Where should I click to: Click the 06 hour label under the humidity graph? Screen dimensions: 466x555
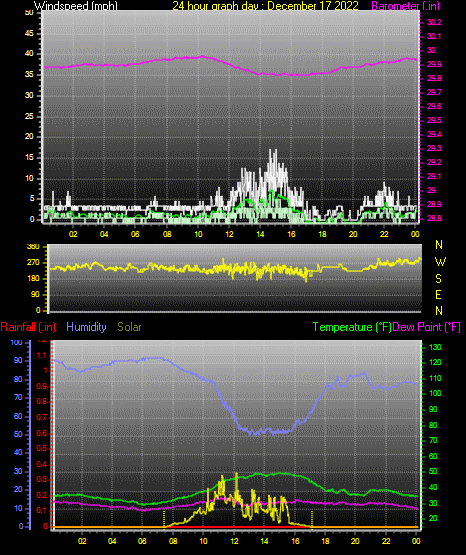point(142,541)
